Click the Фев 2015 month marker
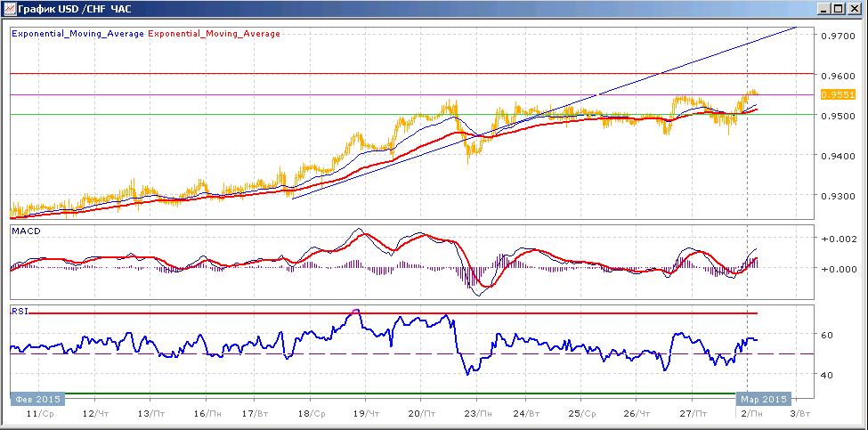This screenshot has width=868, height=430. tap(38, 399)
